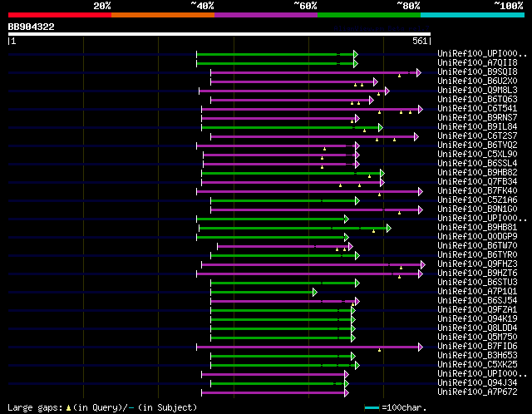Select the UniRef100_Q5M750 label
Viewport: 532px width, 414px height.
point(477,338)
